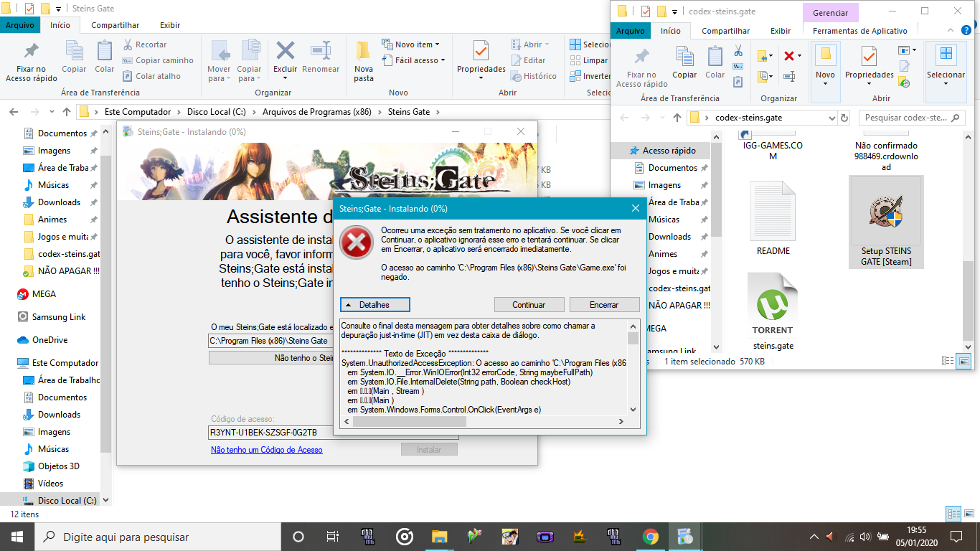Open the Arquivo tab in Steins Gate window

click(21, 24)
